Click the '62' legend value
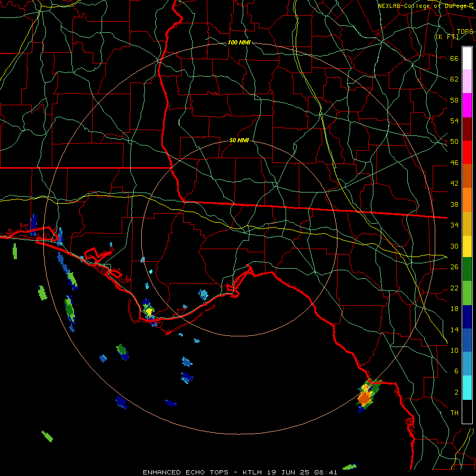 [454, 79]
